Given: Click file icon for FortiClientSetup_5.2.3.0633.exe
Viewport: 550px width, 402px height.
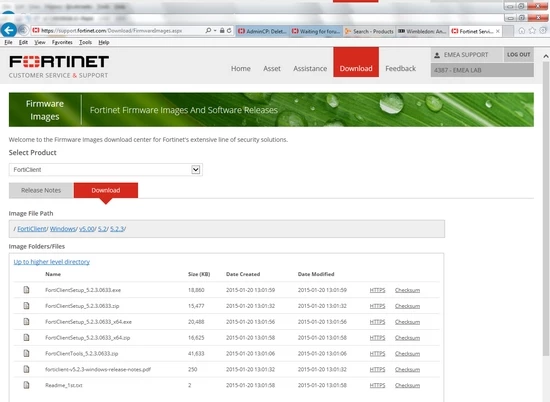Looking at the screenshot, I should coord(26,290).
